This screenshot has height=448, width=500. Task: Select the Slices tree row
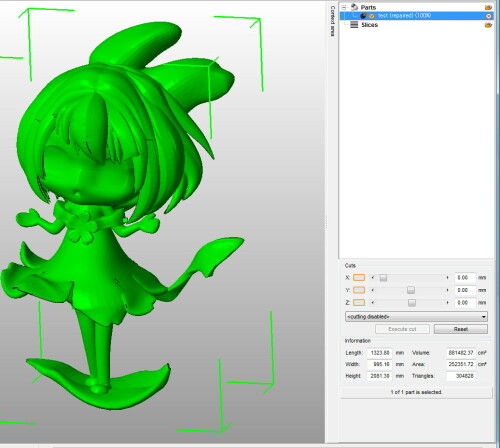(417, 25)
